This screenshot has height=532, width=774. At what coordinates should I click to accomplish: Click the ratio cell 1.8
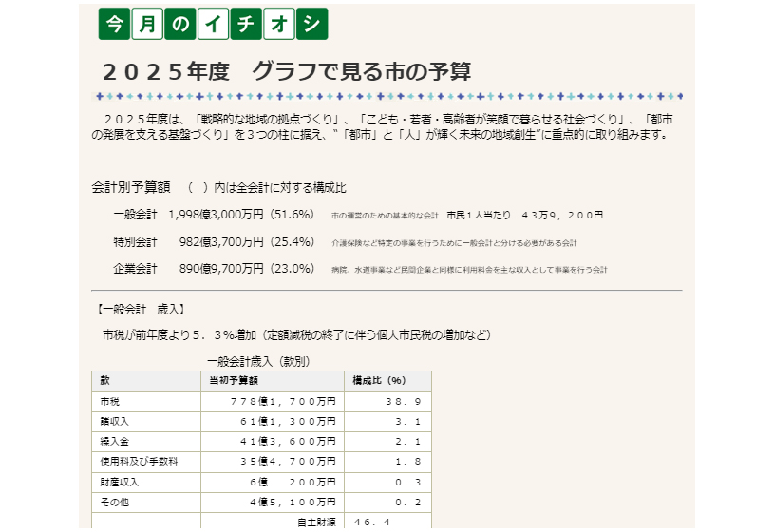388,462
